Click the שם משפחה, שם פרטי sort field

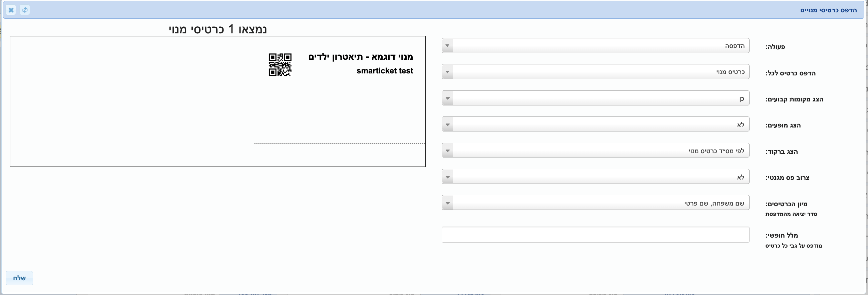click(601, 203)
